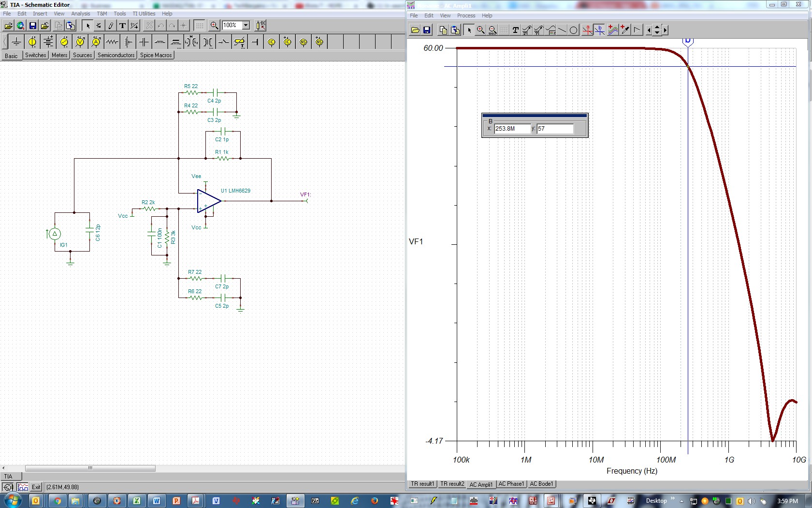Viewport: 812px width, 508px height.
Task: Toggle cursor A on the graph
Action: point(588,30)
